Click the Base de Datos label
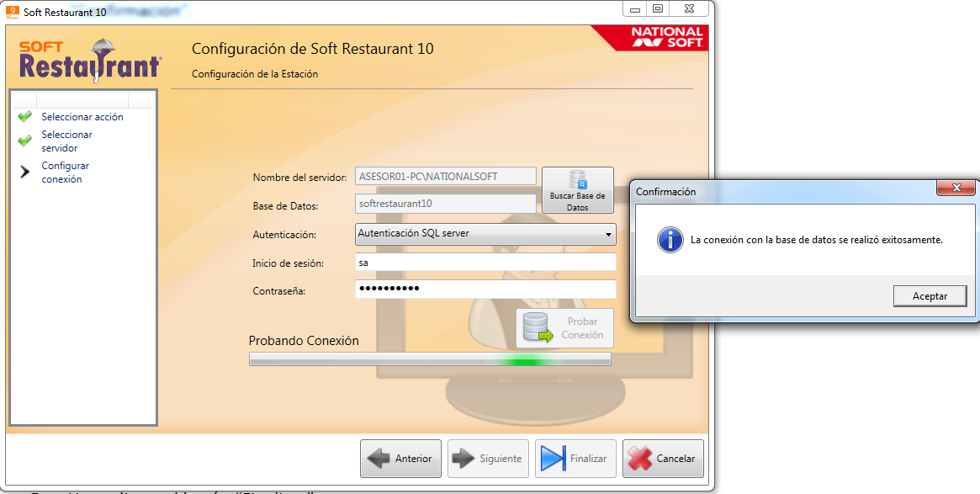980x494 pixels. coord(286,205)
